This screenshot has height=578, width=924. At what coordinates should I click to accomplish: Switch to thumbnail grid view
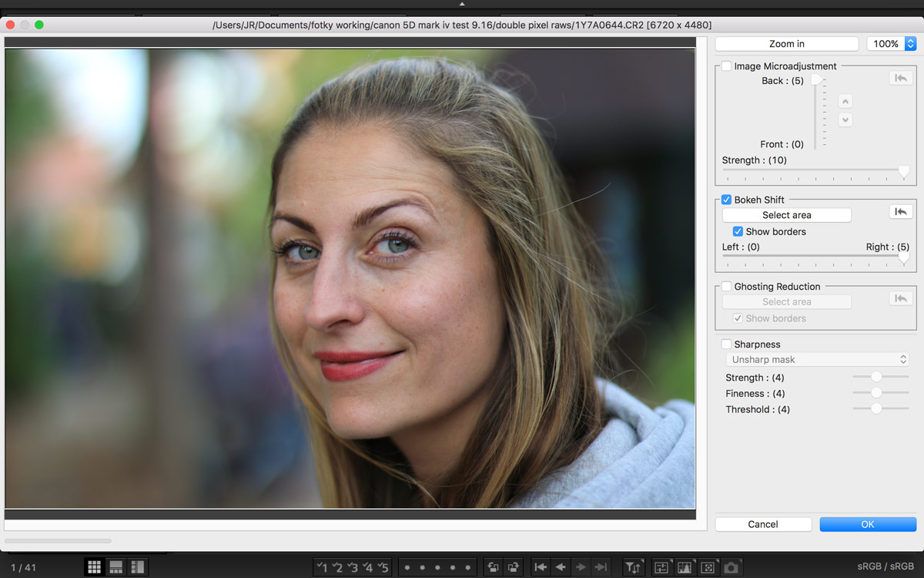click(x=94, y=567)
